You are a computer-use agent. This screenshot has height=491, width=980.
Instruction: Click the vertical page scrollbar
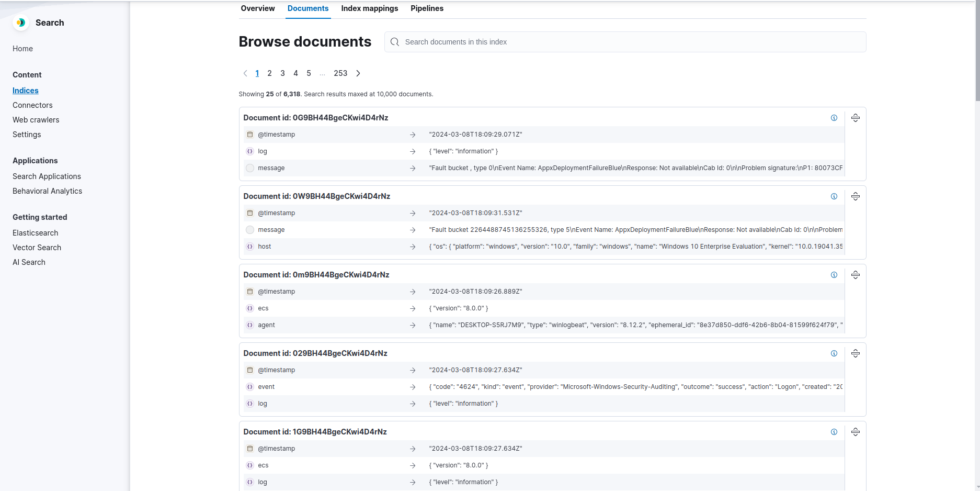pos(977,52)
